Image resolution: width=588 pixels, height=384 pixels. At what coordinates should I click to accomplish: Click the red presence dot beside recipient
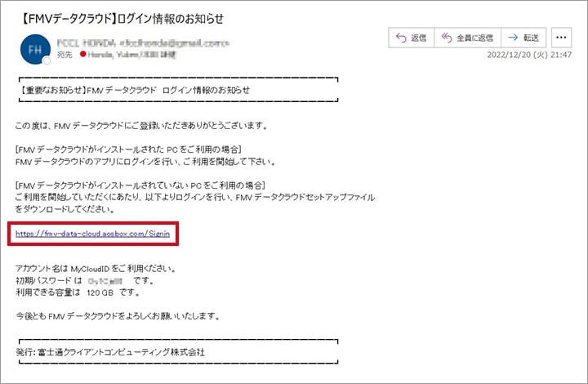pyautogui.click(x=83, y=54)
